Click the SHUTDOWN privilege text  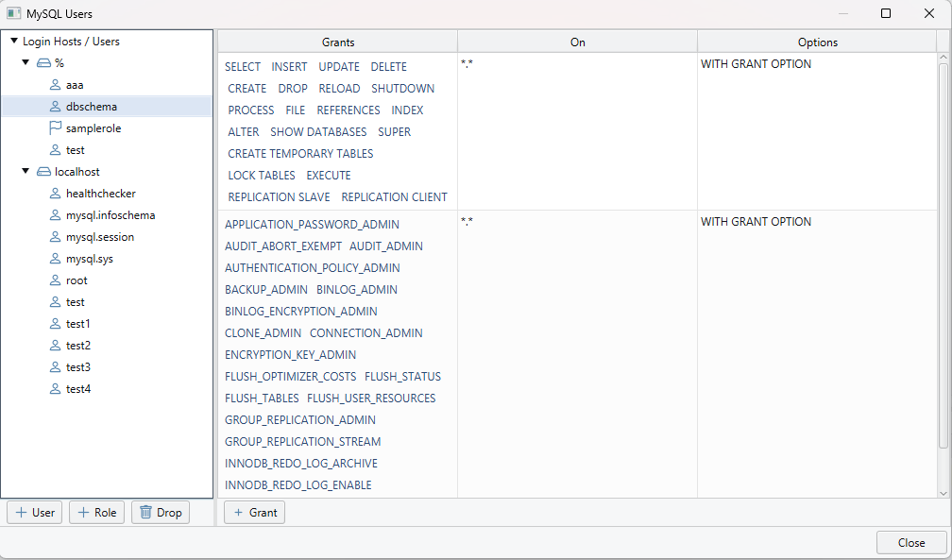pos(402,89)
